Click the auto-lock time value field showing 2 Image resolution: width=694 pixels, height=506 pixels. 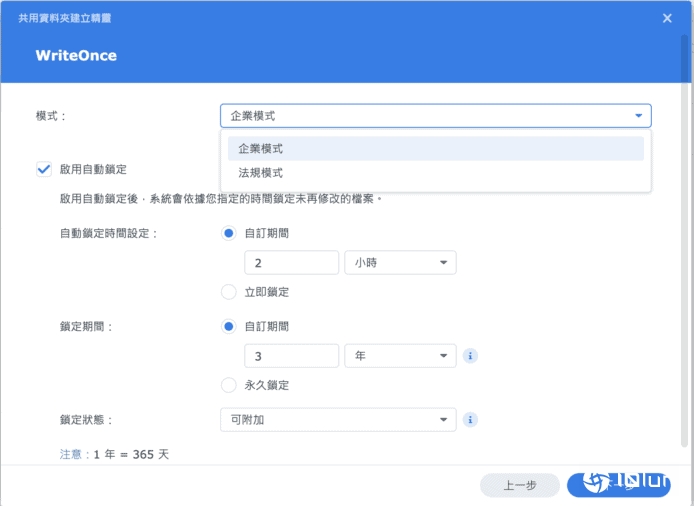291,263
